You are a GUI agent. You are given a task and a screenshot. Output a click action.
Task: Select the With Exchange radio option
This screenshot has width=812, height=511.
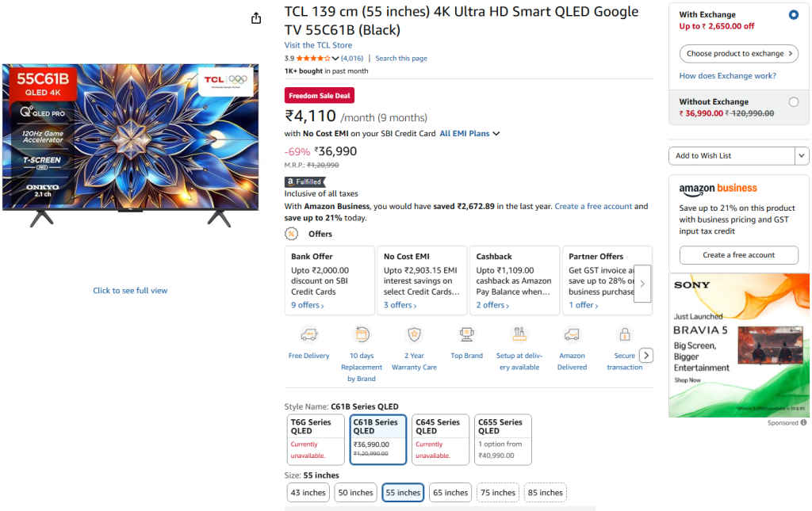(794, 15)
